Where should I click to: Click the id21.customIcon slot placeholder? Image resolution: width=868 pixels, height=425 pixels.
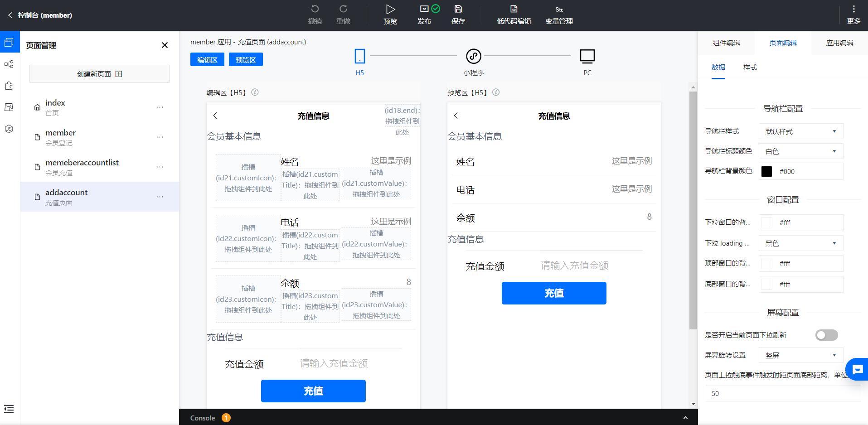coord(248,178)
